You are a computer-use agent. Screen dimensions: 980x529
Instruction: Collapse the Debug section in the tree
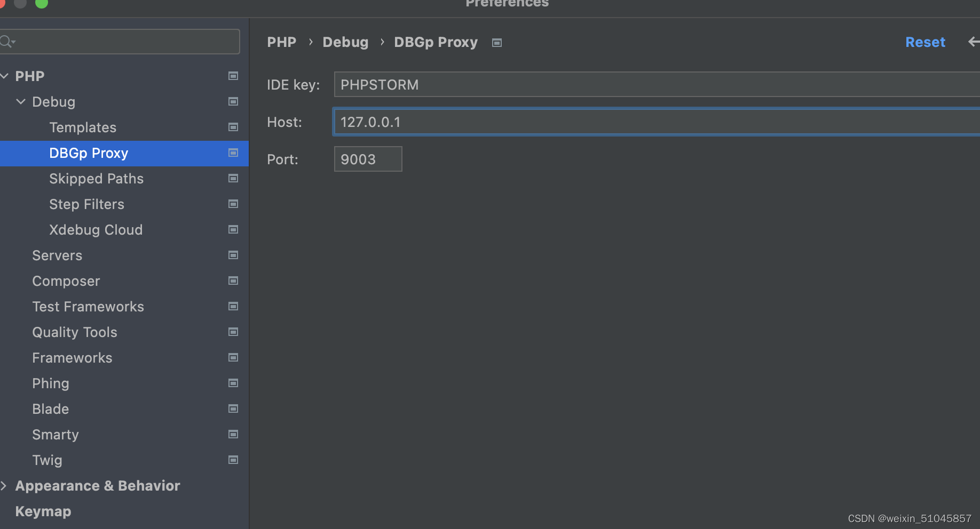click(21, 101)
